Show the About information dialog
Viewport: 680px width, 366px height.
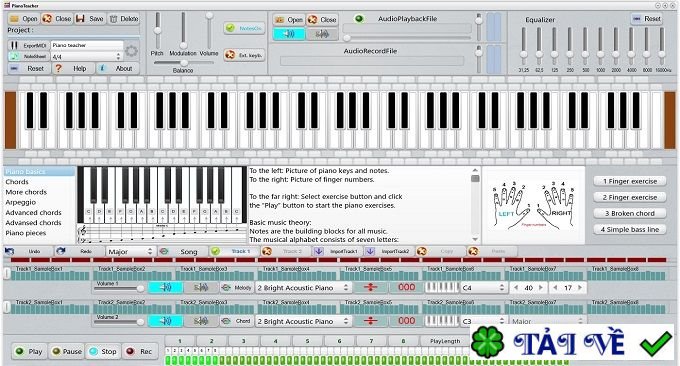[117, 69]
